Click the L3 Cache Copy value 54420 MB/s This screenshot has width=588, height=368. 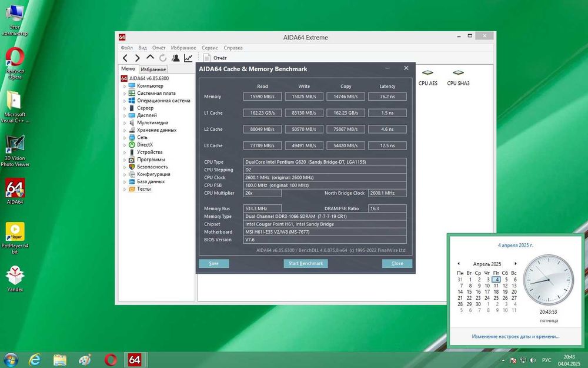[346, 145]
